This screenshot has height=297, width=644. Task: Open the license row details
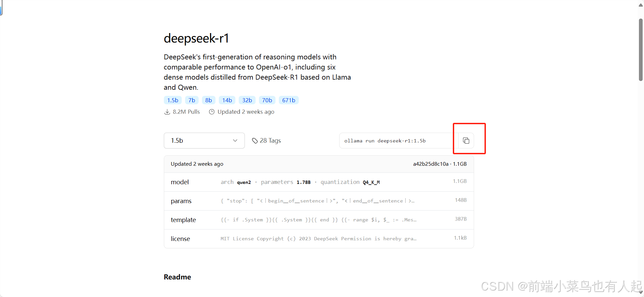click(319, 239)
